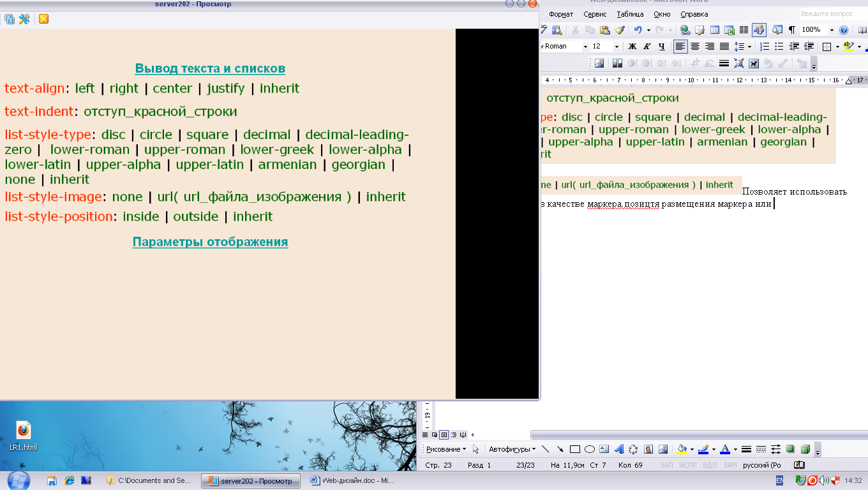
Task: Expand the borders dropdown arrow
Action: click(x=837, y=47)
